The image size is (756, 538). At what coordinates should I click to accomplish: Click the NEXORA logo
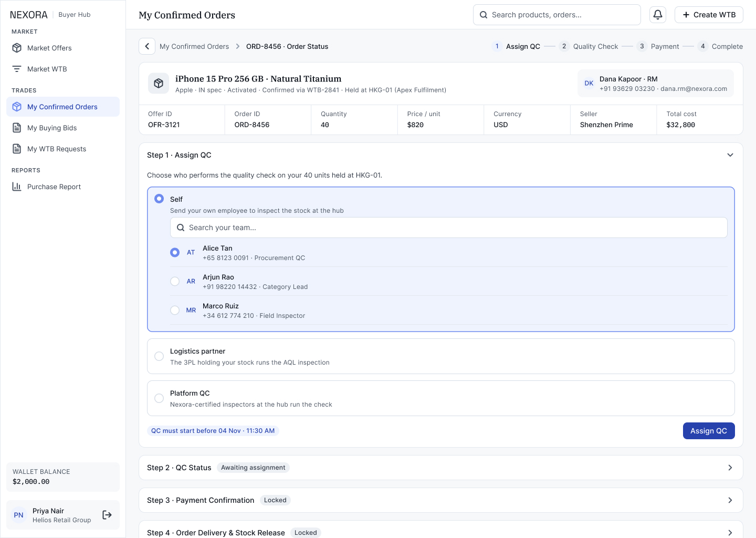point(29,15)
